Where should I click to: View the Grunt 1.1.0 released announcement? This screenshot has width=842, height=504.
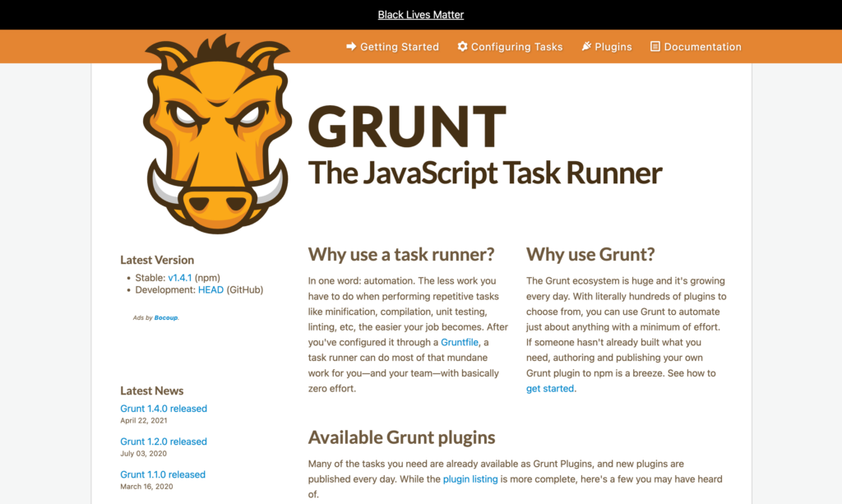[163, 474]
